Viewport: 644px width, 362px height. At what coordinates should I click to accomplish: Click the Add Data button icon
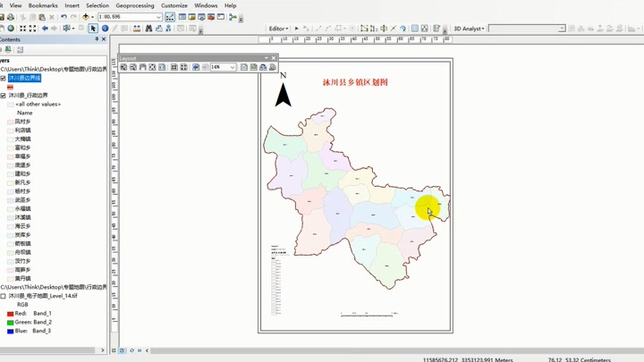point(86,17)
